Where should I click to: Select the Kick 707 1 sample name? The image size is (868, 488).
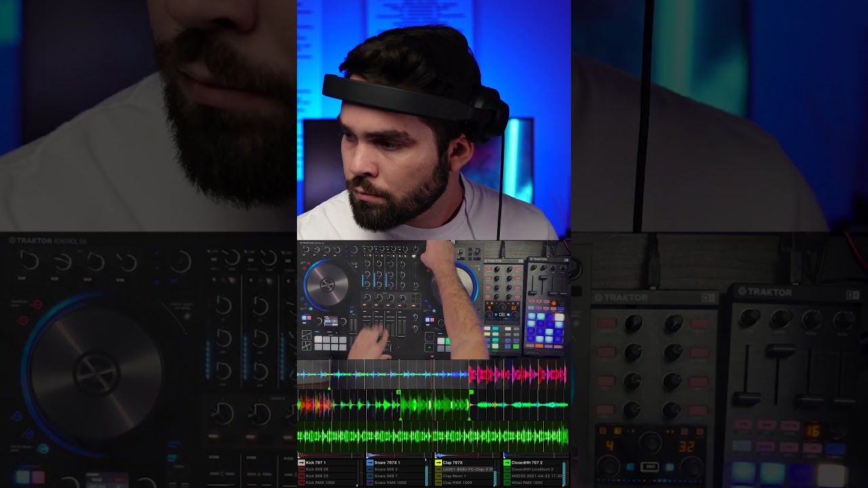[x=316, y=463]
